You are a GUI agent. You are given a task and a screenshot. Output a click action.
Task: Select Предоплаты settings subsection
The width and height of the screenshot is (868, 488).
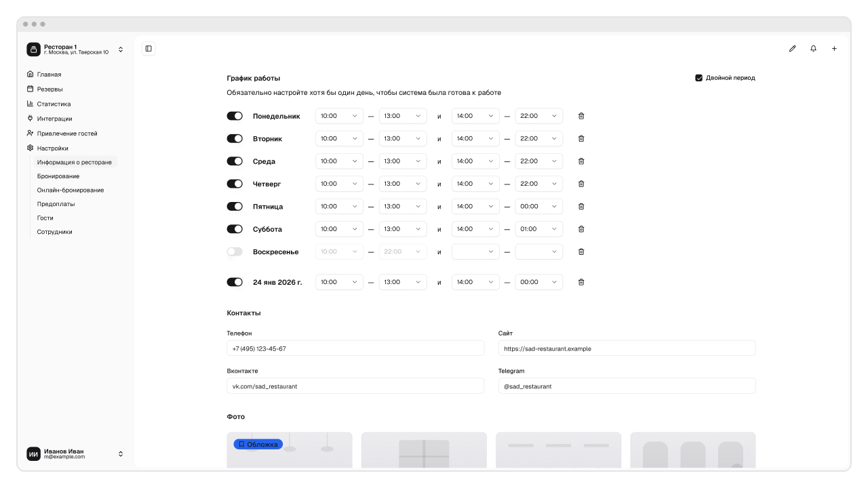point(56,204)
